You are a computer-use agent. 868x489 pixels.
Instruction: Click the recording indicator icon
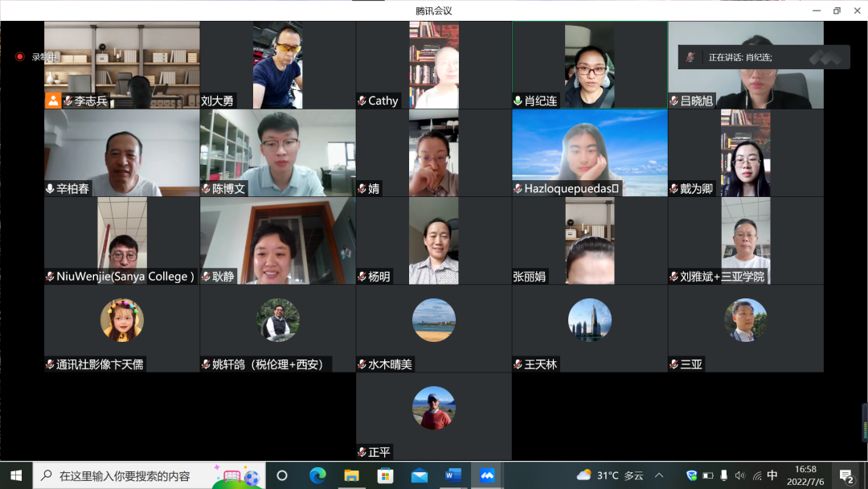coord(20,57)
